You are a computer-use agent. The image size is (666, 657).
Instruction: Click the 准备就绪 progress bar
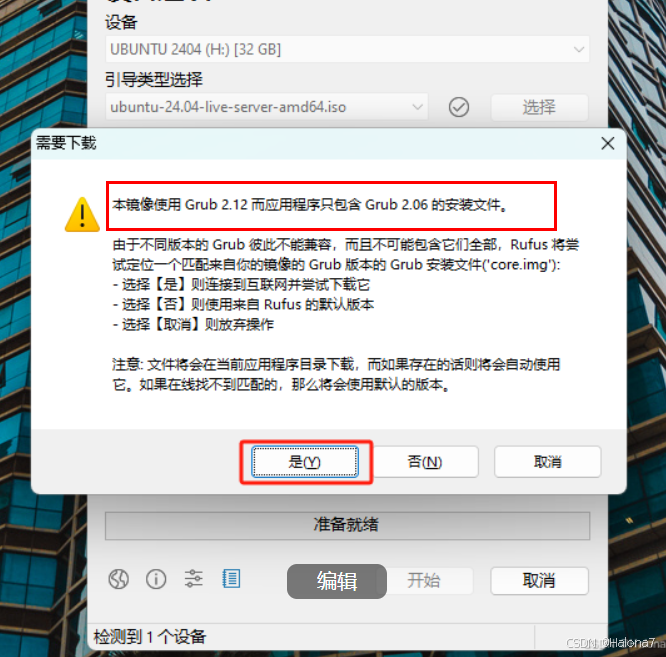tap(347, 525)
